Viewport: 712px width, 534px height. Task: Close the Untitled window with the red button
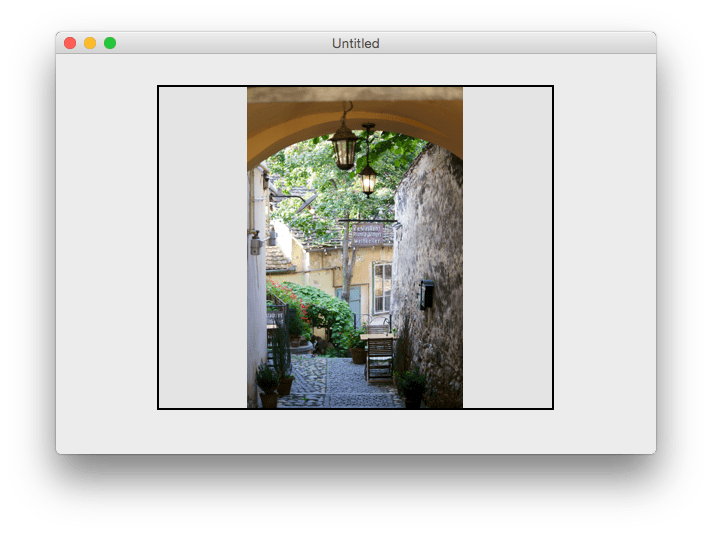tap(70, 43)
